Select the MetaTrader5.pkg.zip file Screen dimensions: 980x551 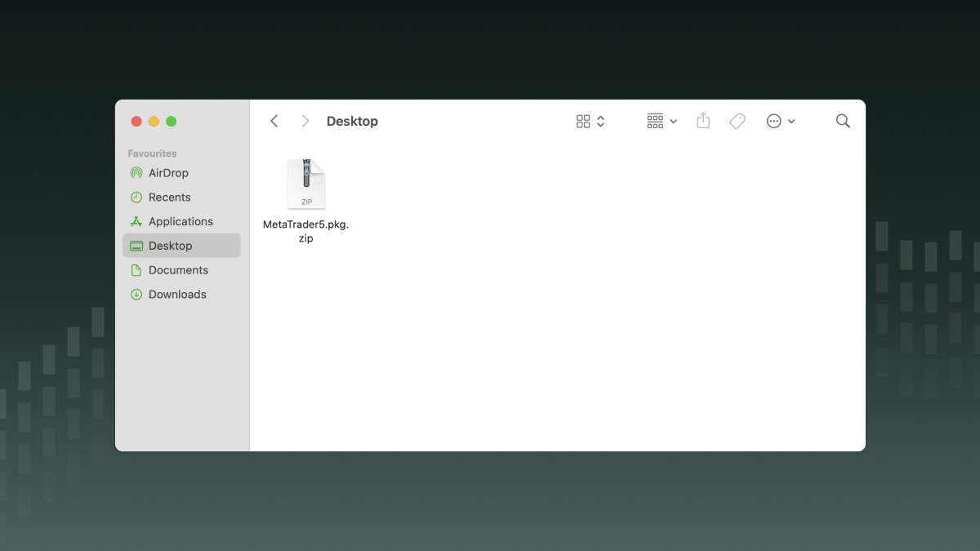(x=306, y=184)
